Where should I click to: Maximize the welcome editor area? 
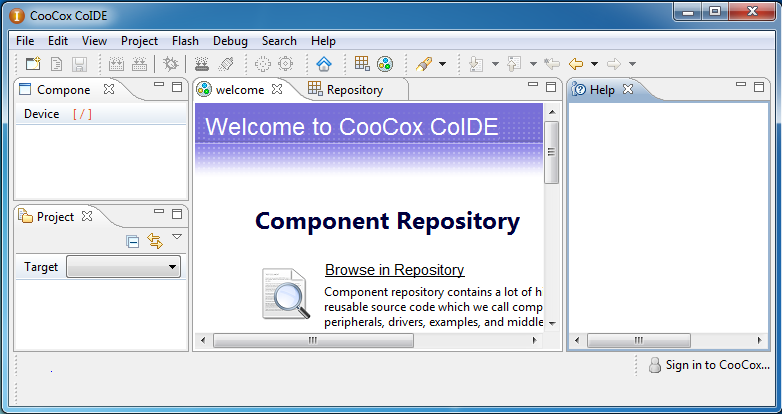(551, 87)
